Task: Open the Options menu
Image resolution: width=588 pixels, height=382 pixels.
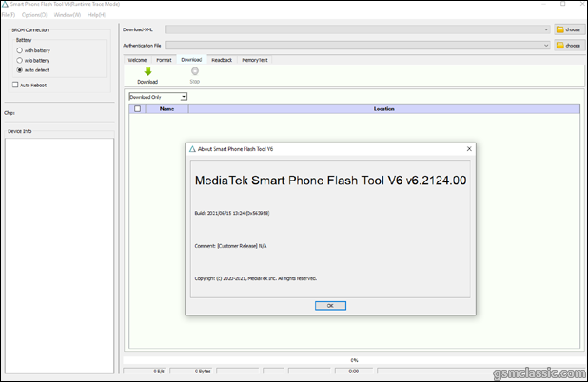Action: coord(34,15)
